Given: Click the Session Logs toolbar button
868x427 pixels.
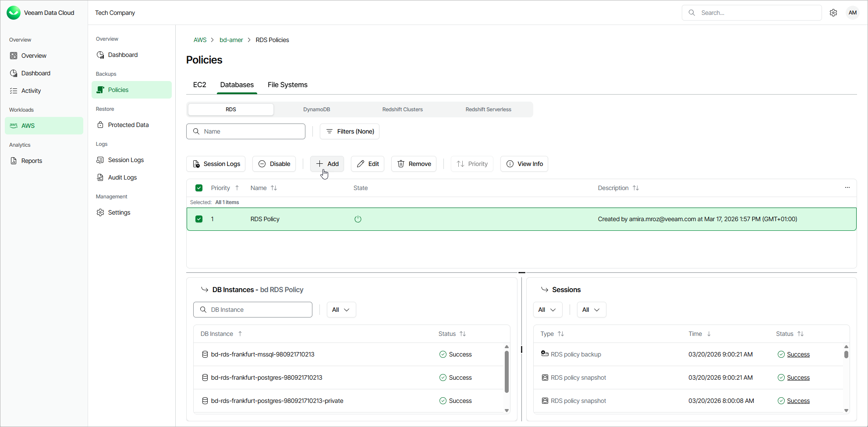Looking at the screenshot, I should [216, 164].
